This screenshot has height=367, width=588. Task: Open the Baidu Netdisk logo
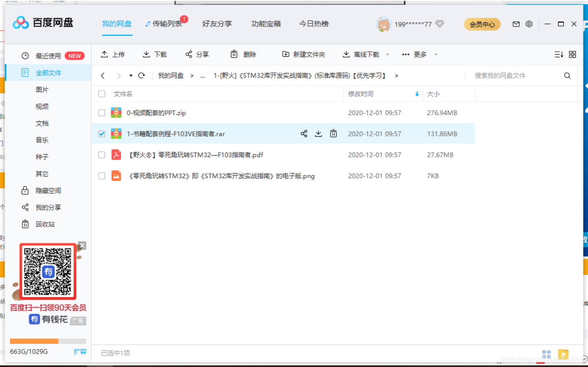pyautogui.click(x=43, y=23)
